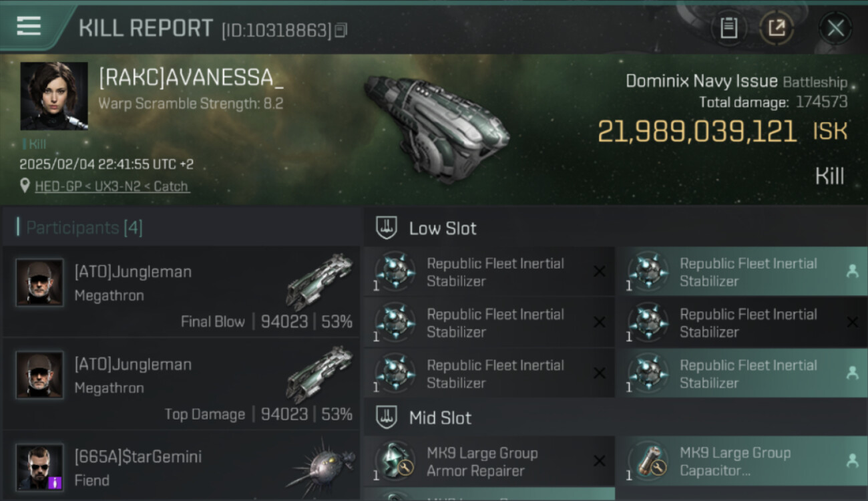Click X mark on first Inertial Stabilizer

click(x=599, y=271)
